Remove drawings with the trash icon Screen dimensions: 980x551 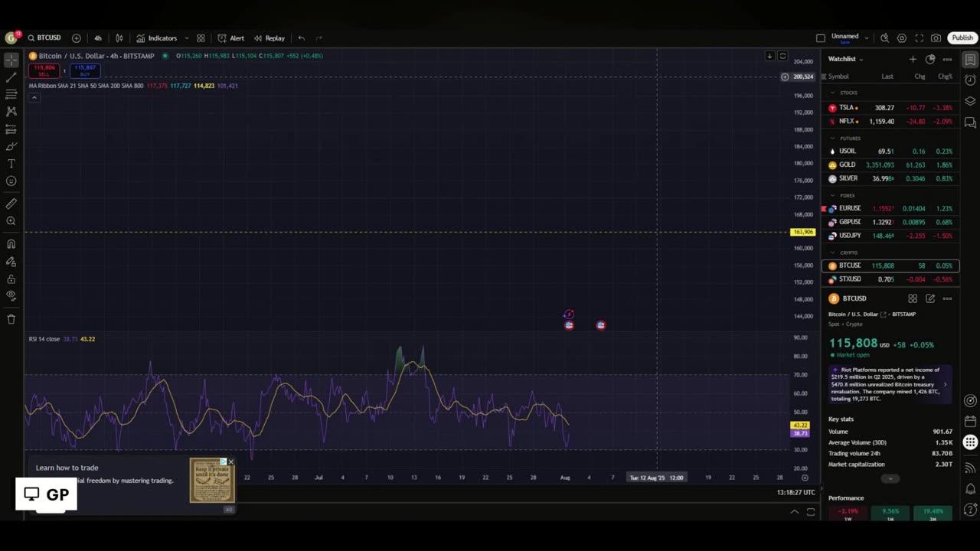coord(11,319)
